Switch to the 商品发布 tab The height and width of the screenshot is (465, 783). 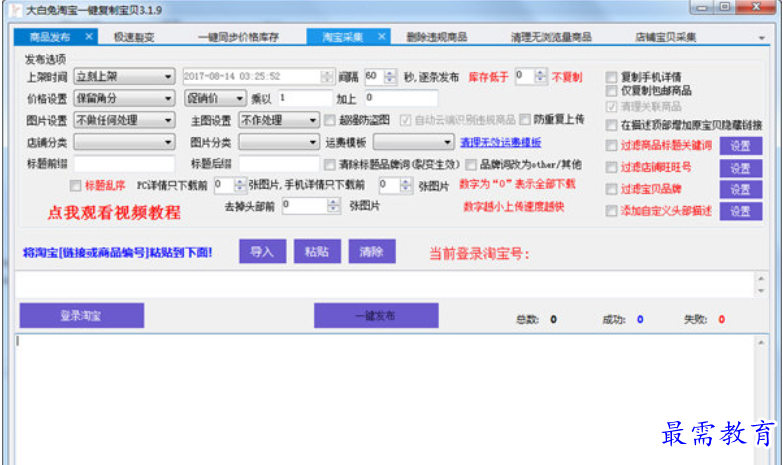tap(49, 37)
